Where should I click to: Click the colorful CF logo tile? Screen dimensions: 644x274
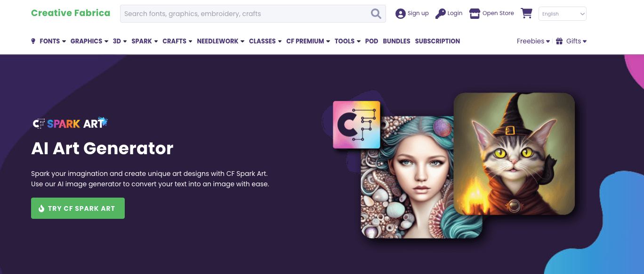[356, 125]
